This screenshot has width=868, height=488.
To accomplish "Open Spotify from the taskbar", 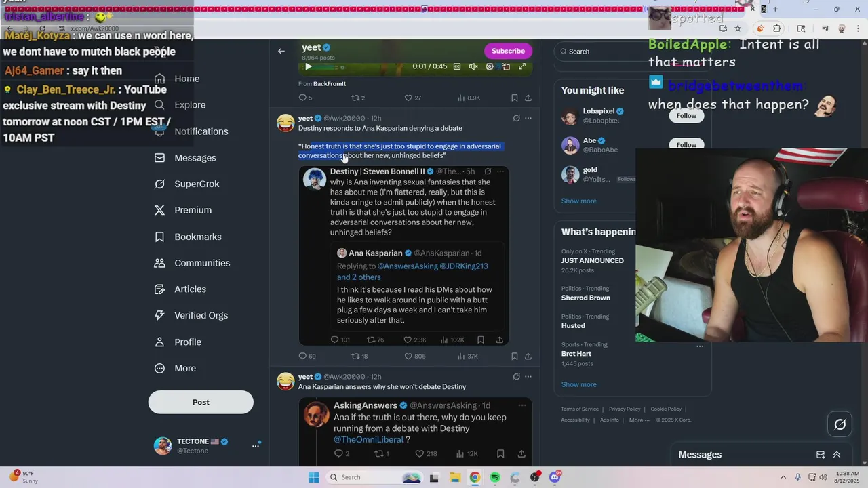I will click(x=495, y=477).
